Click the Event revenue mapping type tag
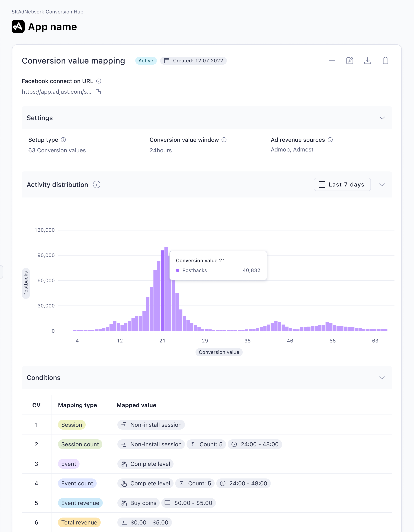 (80, 503)
